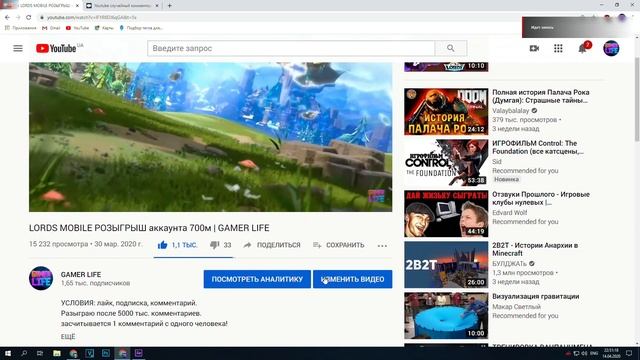Open the Приложения apps bookmark
The image size is (640, 360).
pyautogui.click(x=21, y=28)
